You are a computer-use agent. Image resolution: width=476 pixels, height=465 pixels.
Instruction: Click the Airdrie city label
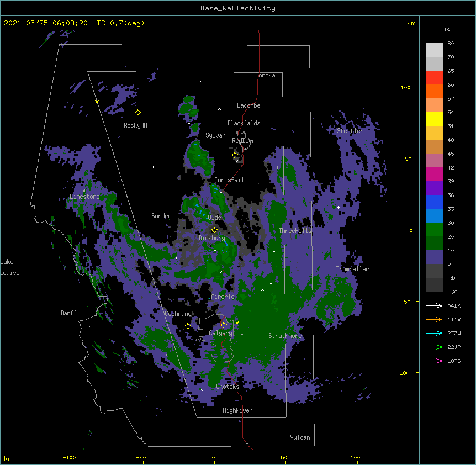223,297
